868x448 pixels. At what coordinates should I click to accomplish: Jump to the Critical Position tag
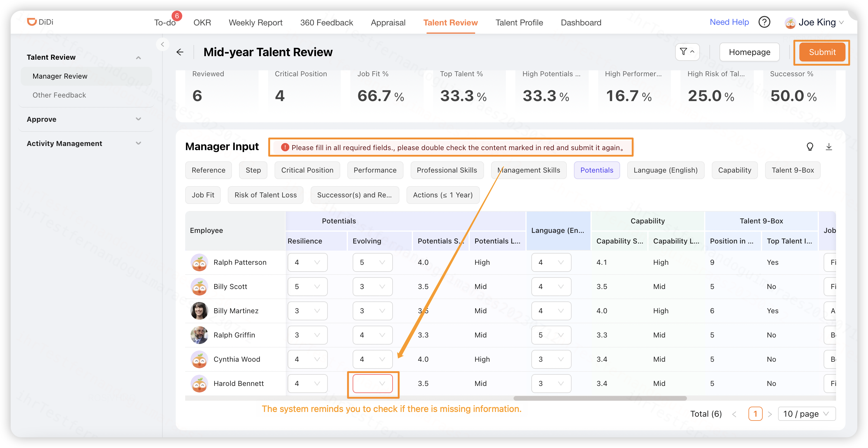coord(307,170)
